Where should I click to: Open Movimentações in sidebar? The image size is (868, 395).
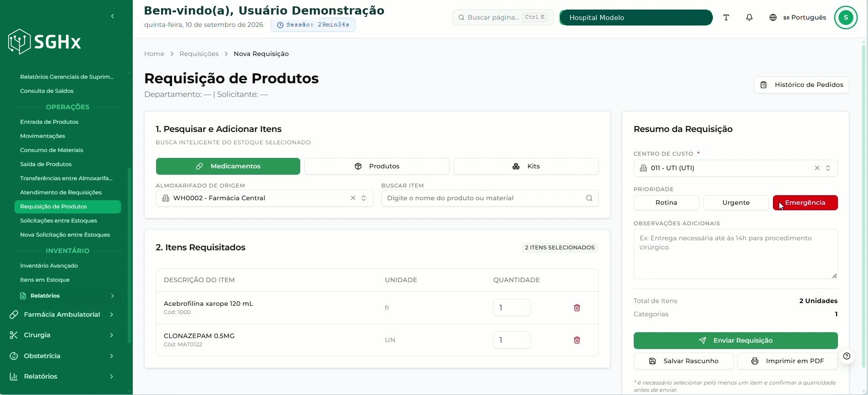pyautogui.click(x=43, y=136)
